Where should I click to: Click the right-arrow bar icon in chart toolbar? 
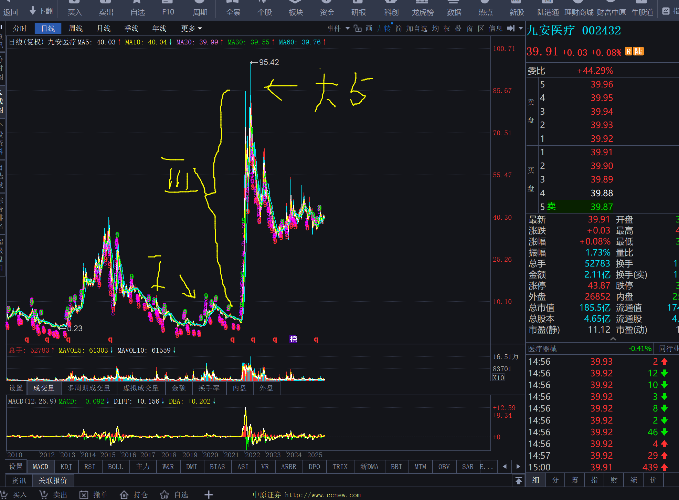point(511,29)
